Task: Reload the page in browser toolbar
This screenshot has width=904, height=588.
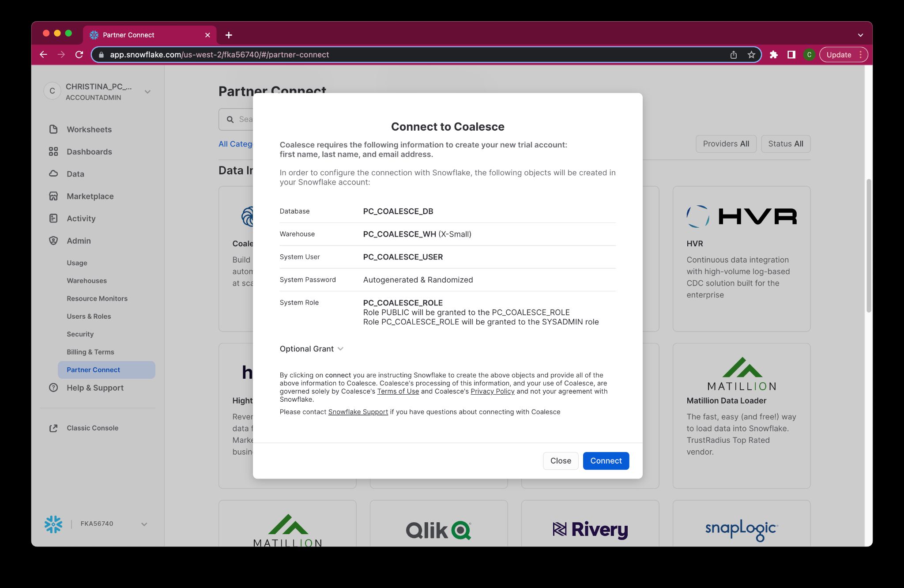Action: coord(79,55)
